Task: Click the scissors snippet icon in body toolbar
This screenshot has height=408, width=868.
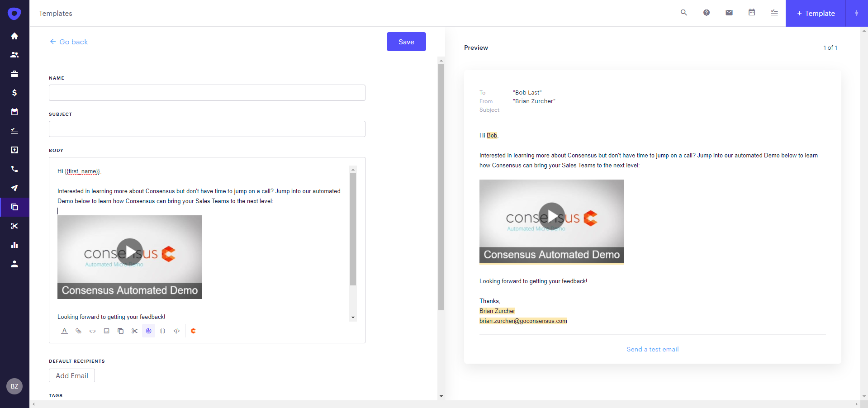Action: (x=134, y=331)
